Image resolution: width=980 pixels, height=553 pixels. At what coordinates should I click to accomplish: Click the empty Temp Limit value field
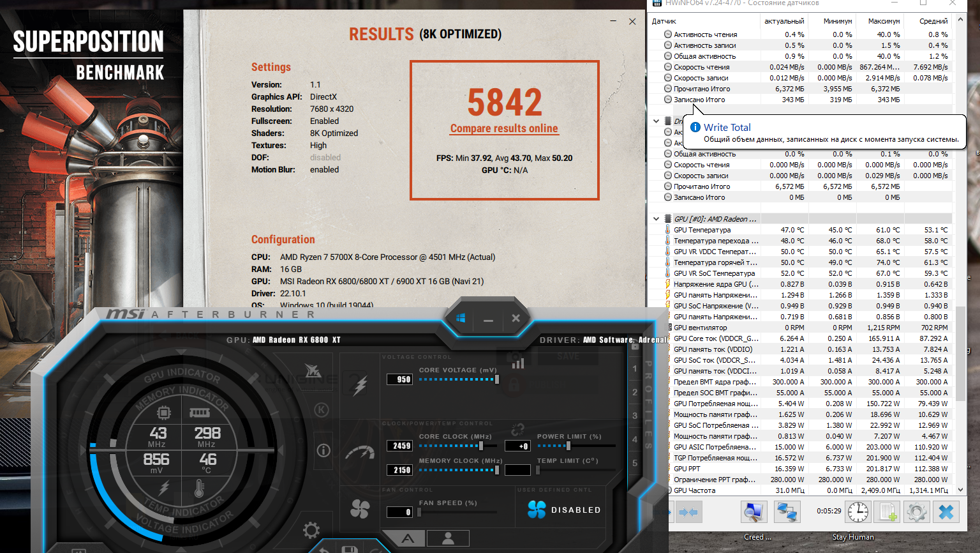click(517, 470)
